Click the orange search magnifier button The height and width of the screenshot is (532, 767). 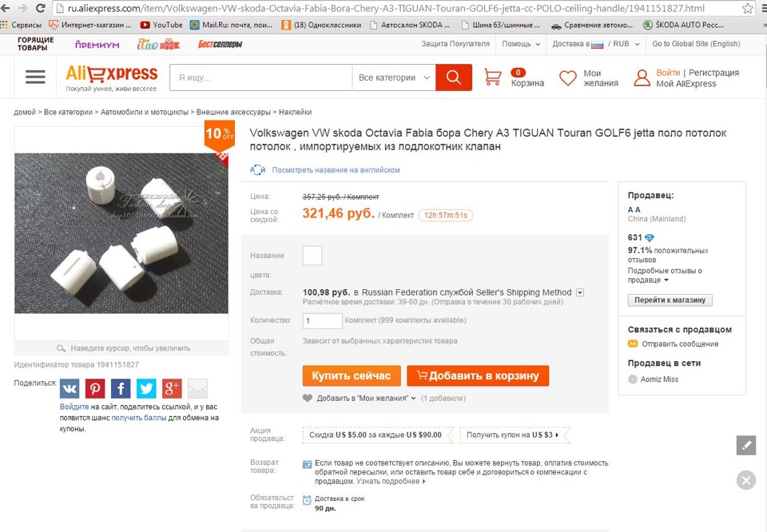click(x=454, y=77)
